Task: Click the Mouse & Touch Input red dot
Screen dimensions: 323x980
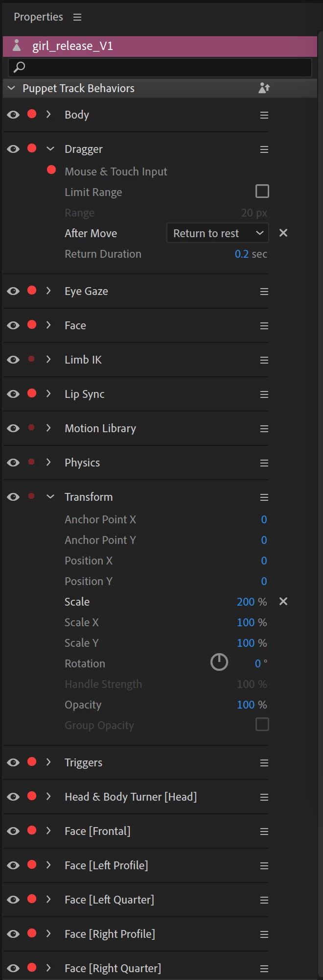Action: [x=51, y=170]
